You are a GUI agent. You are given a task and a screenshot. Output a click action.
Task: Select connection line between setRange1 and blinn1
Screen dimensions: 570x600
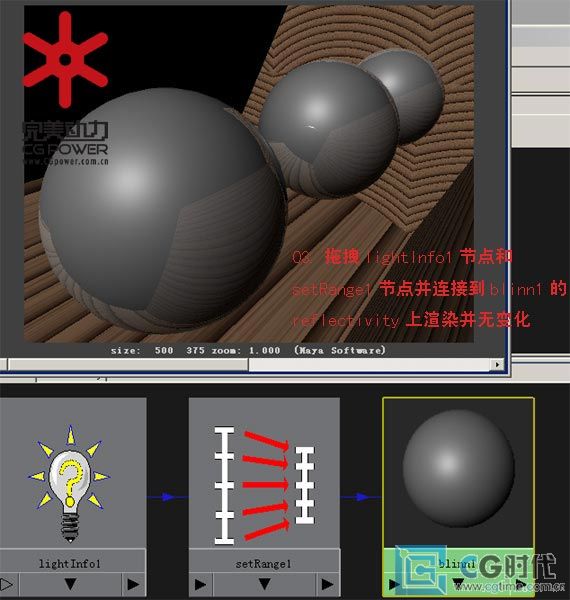pos(361,497)
